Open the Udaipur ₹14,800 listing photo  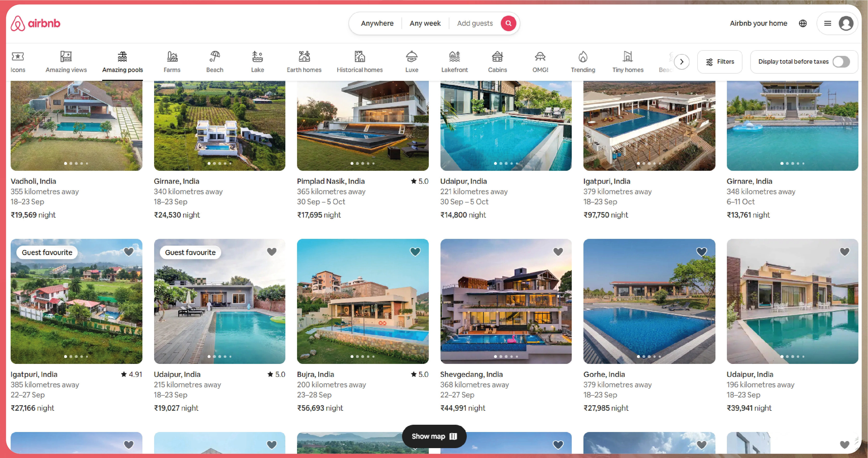point(506,125)
